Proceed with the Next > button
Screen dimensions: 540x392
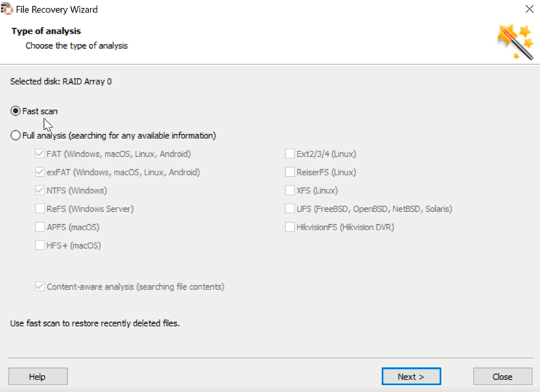411,376
